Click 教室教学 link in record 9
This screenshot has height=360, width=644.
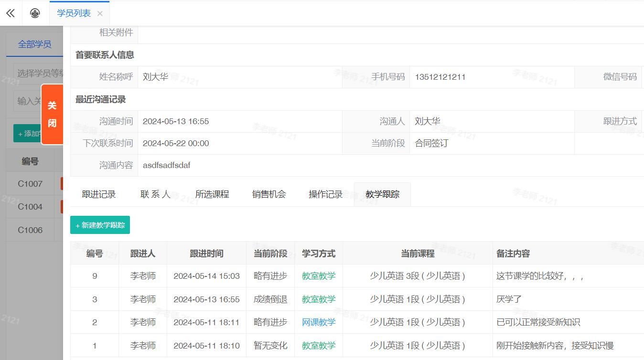point(319,276)
